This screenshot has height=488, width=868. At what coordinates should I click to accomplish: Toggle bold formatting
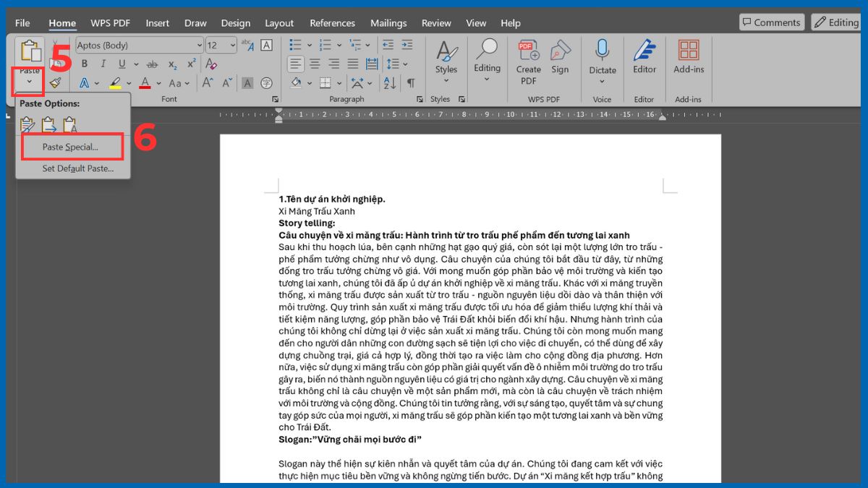point(85,64)
